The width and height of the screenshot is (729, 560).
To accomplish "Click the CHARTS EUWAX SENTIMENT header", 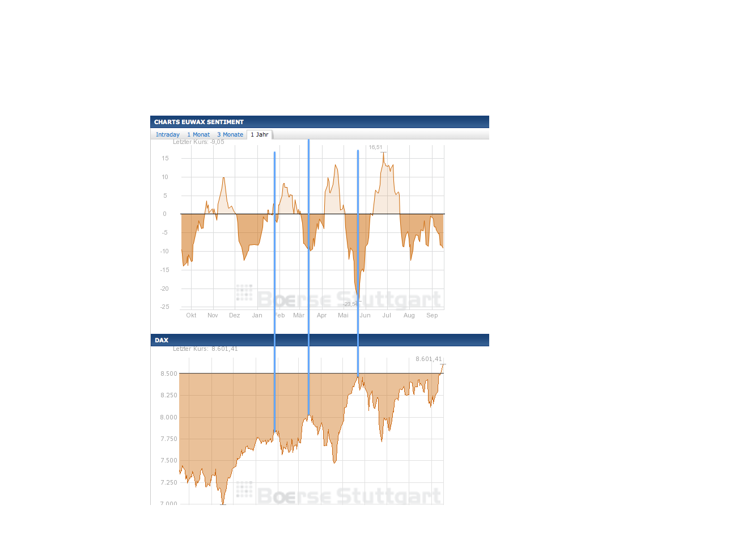I will click(x=199, y=122).
